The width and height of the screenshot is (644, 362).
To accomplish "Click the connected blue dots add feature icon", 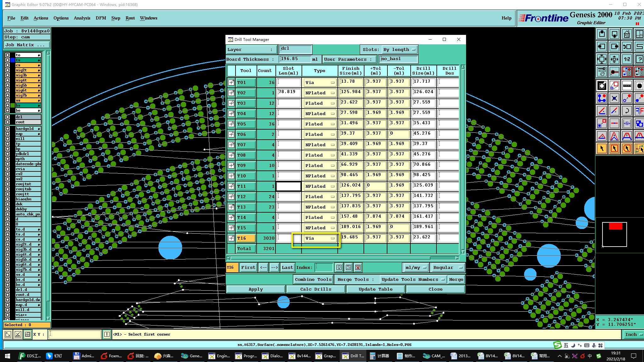I will pos(602,98).
